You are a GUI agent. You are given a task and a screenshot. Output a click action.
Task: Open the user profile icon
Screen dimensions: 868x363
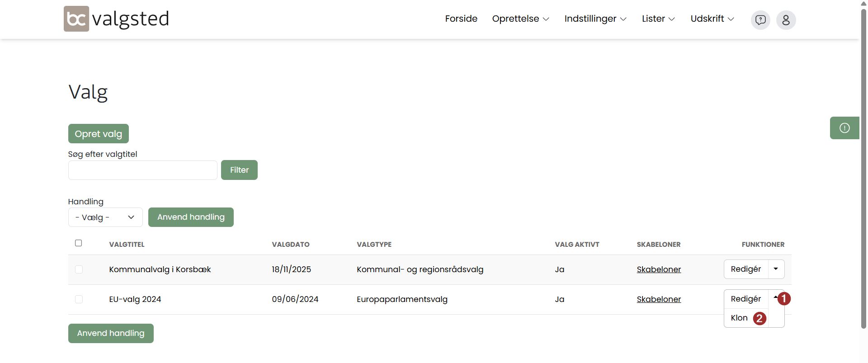786,20
